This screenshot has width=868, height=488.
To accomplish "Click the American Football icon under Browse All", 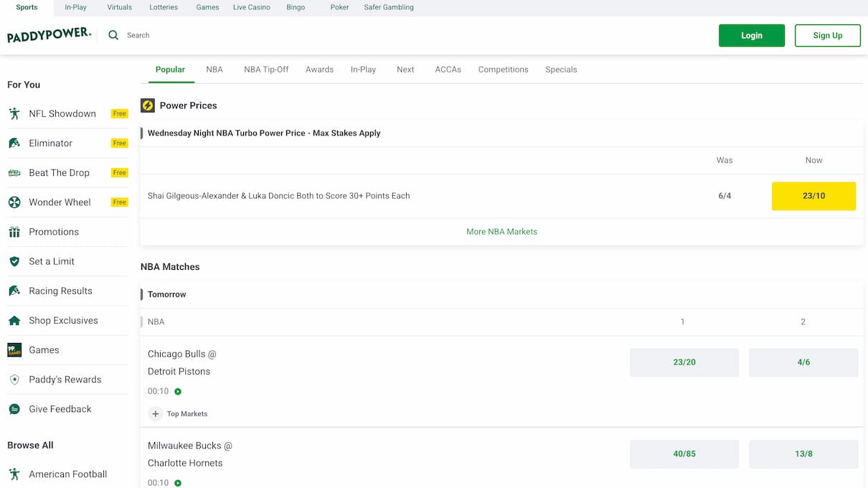I will coord(14,474).
